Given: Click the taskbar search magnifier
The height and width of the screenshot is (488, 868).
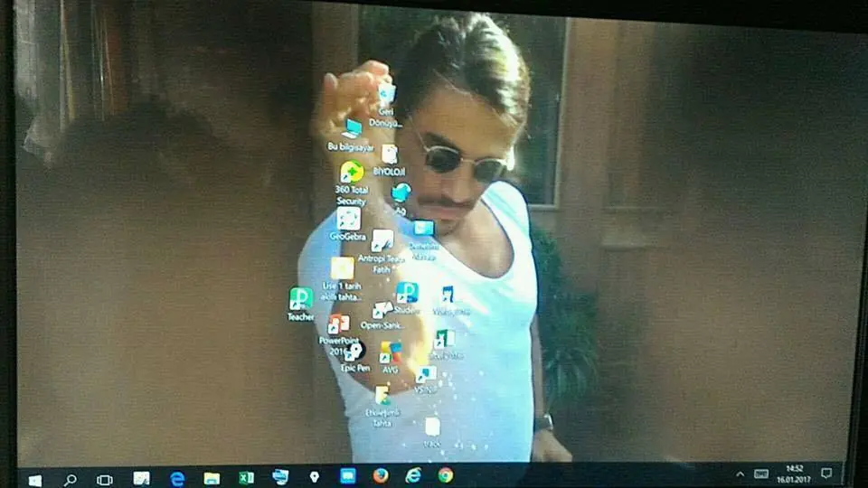Looking at the screenshot, I should point(71,480).
